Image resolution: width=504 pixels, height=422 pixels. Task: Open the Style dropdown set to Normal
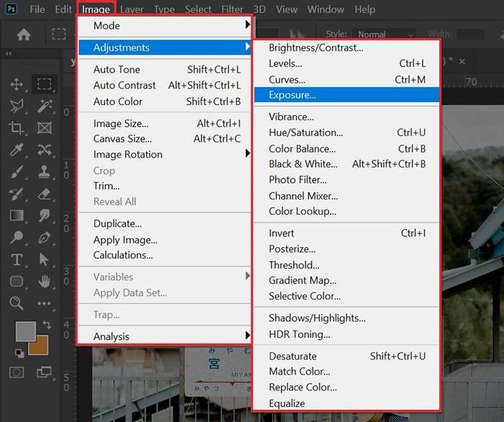click(384, 34)
